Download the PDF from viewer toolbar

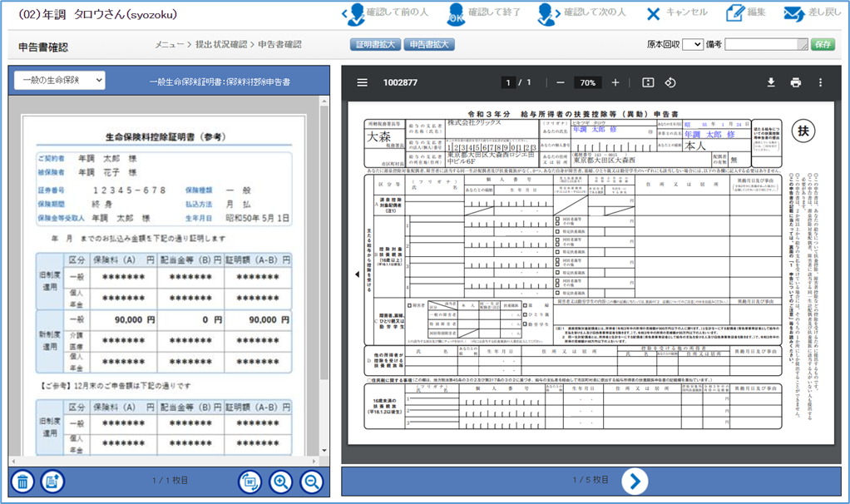(x=771, y=82)
